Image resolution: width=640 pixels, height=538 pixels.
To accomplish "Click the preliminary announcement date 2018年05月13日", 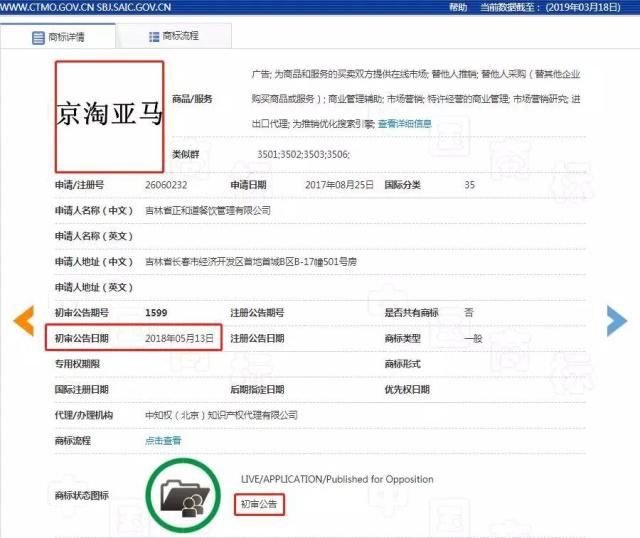I will coord(180,339).
